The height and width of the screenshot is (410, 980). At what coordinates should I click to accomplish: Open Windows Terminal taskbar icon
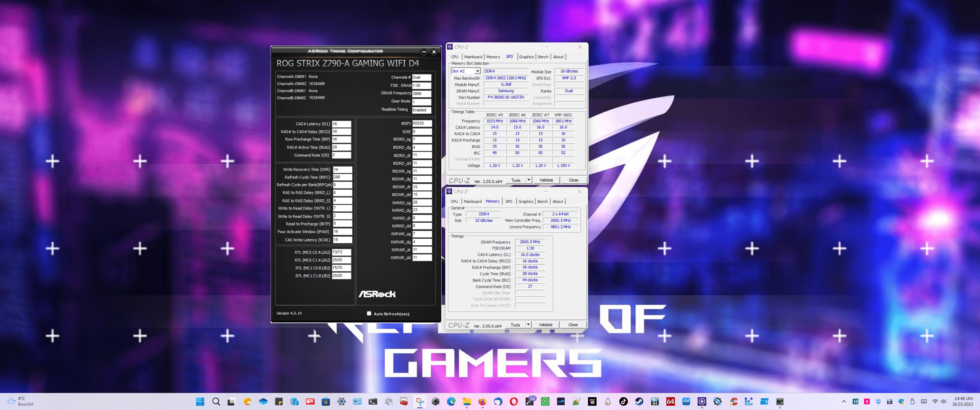click(x=373, y=402)
